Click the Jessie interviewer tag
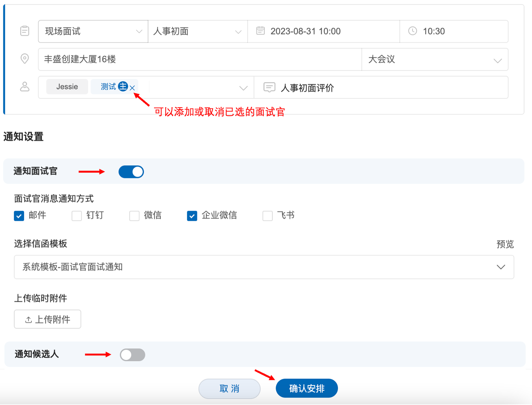This screenshot has height=405, width=532. [67, 87]
